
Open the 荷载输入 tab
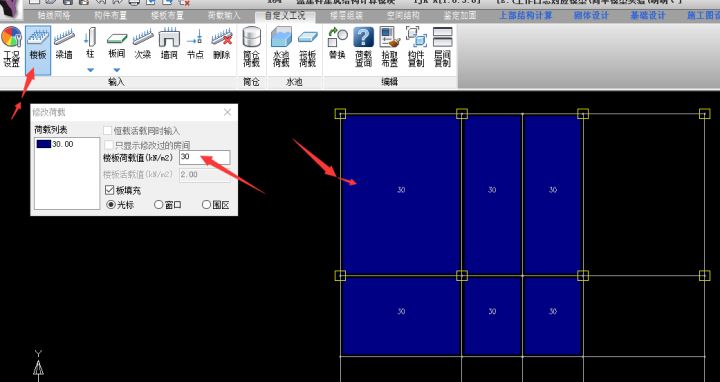tap(224, 16)
